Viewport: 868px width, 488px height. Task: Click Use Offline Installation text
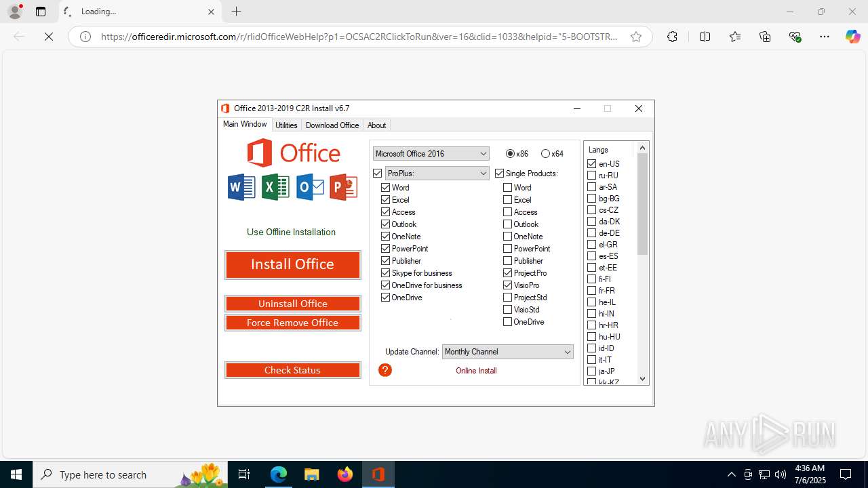pyautogui.click(x=291, y=232)
